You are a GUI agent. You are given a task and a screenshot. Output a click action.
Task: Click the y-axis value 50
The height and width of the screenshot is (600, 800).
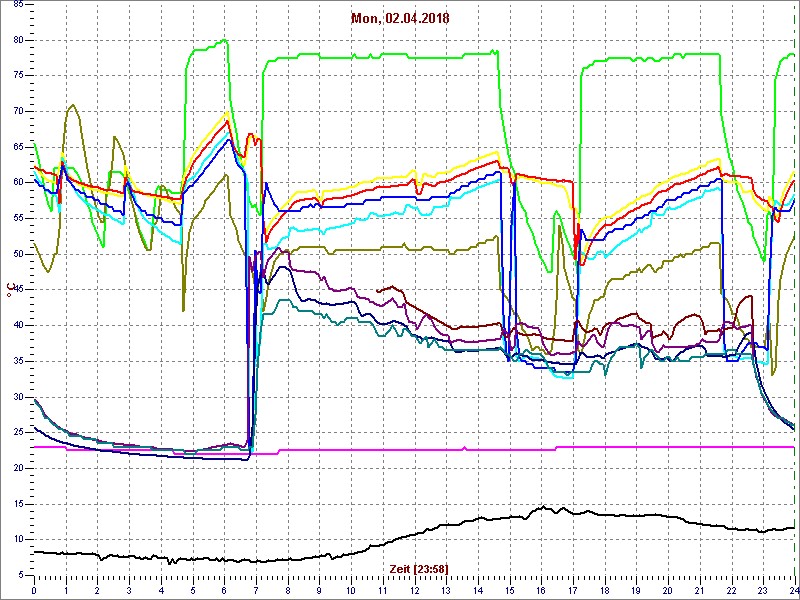point(17,254)
